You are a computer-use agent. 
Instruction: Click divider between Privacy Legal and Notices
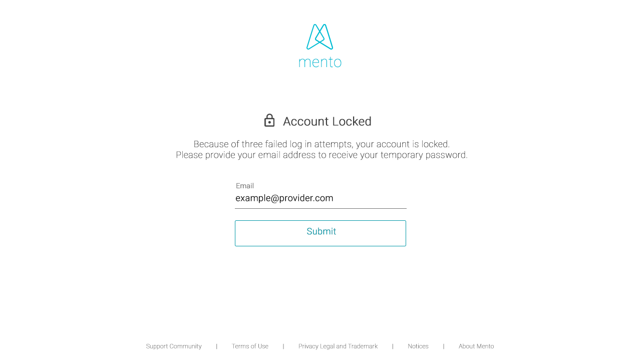click(393, 346)
